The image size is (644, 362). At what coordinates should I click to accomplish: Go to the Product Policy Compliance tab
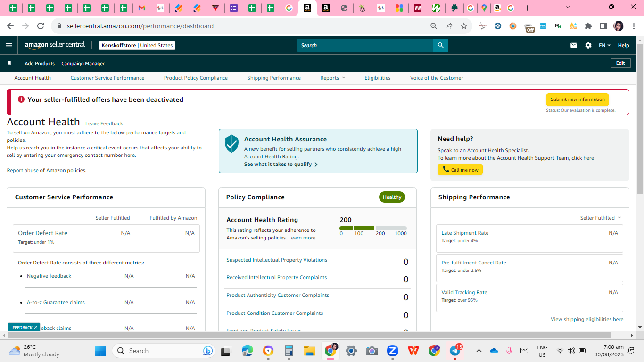[x=196, y=78]
